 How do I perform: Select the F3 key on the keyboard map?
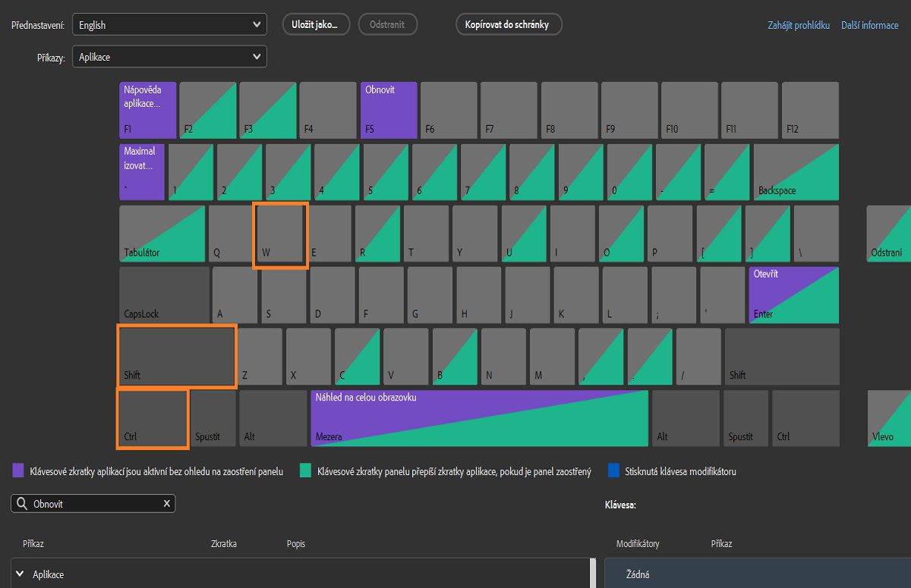[268, 110]
